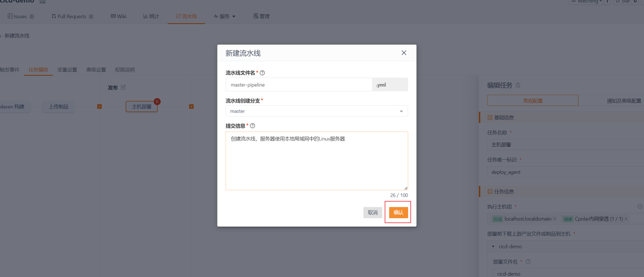The height and width of the screenshot is (277, 644).
Task: Open the Issues tab
Action: click(21, 16)
